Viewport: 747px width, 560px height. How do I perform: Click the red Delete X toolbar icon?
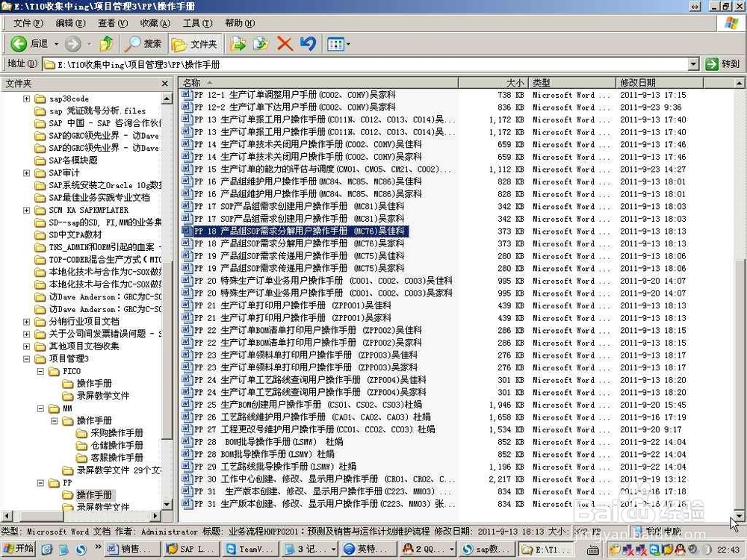coord(285,44)
